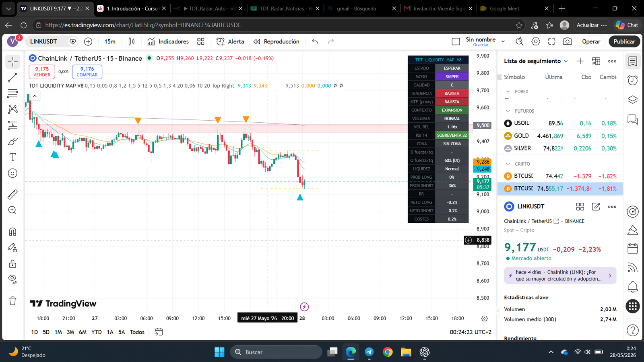Image resolution: width=644 pixels, height=362 pixels.
Task: Open go-to-date calendar icon
Action: (159, 332)
